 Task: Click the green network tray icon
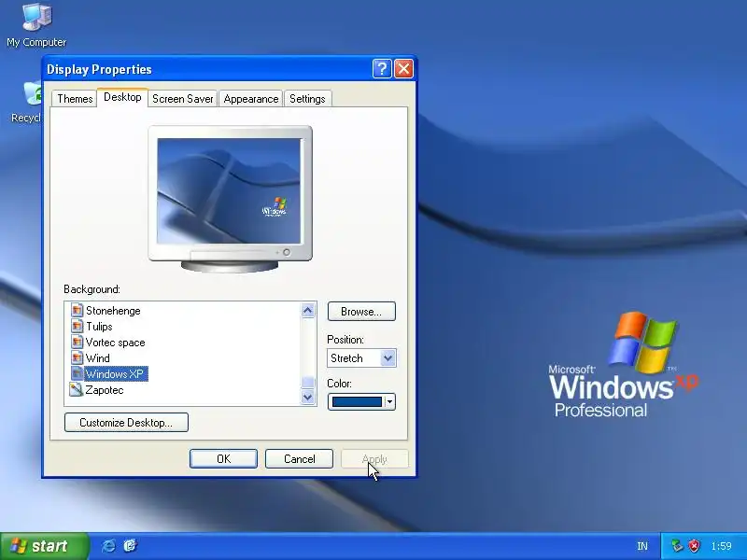[676, 546]
